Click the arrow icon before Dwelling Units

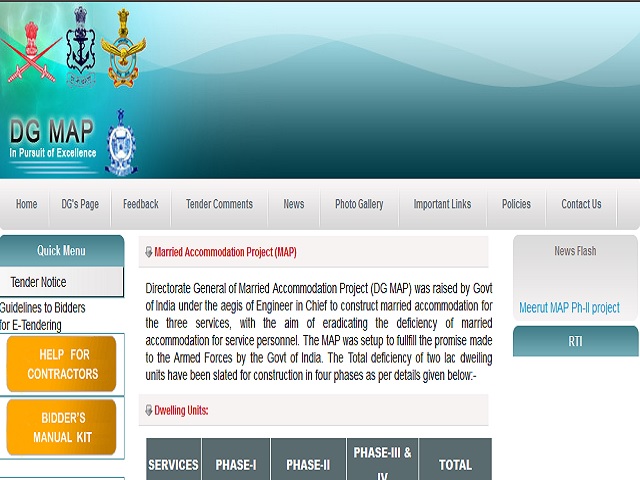pyautogui.click(x=149, y=410)
